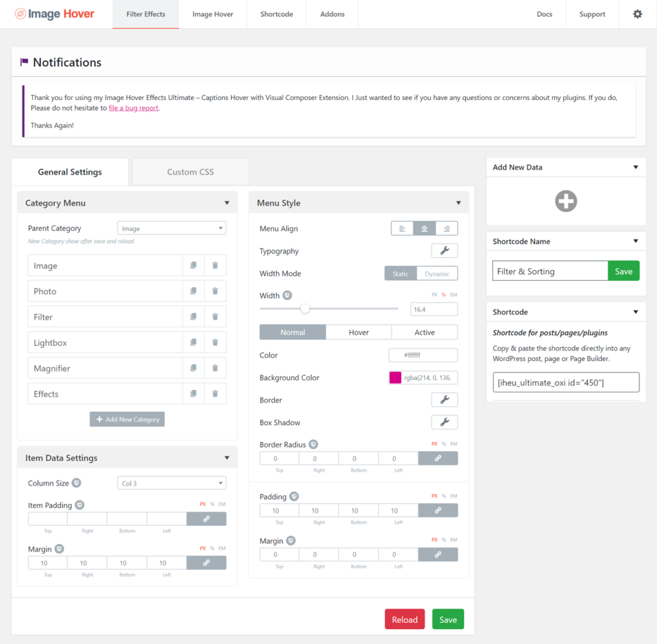Save the shortcode name
This screenshot has height=644, width=657.
click(x=624, y=271)
